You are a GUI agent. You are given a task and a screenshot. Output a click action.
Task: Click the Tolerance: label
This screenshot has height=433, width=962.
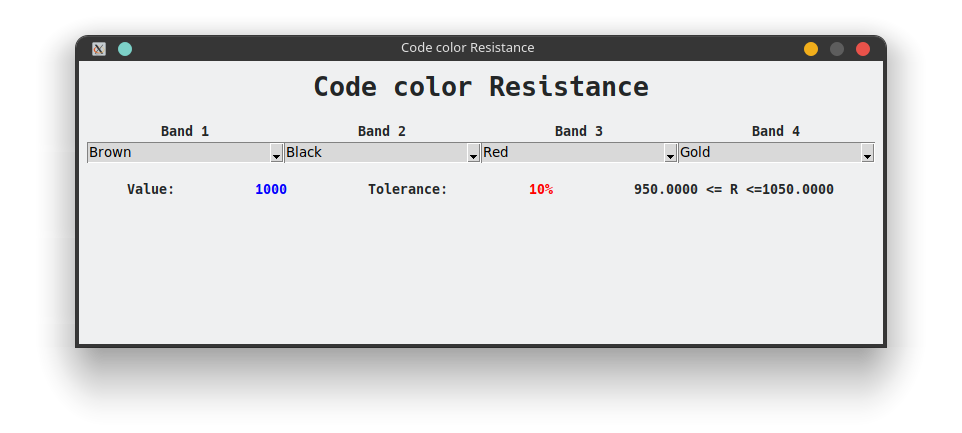[x=408, y=189]
